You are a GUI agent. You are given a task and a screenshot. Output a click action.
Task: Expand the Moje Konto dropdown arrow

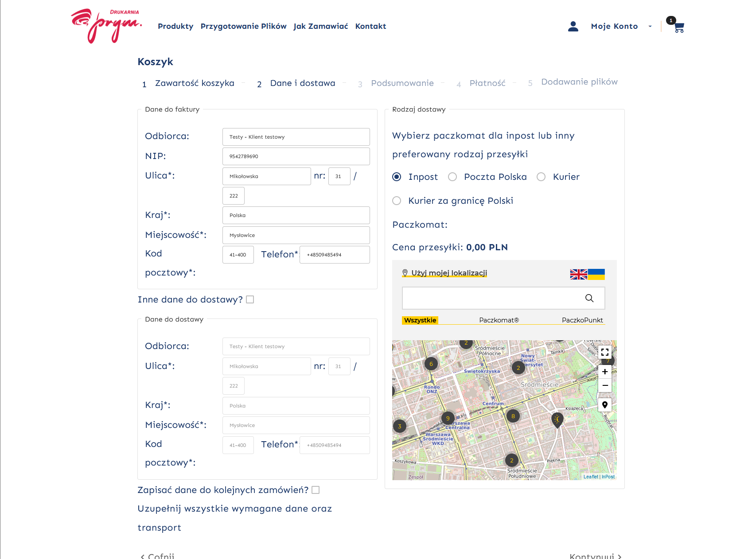click(x=650, y=27)
